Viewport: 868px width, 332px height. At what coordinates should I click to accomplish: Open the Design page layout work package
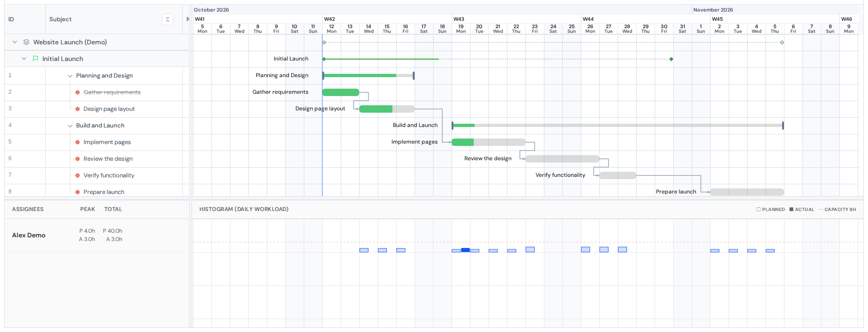[x=109, y=109]
